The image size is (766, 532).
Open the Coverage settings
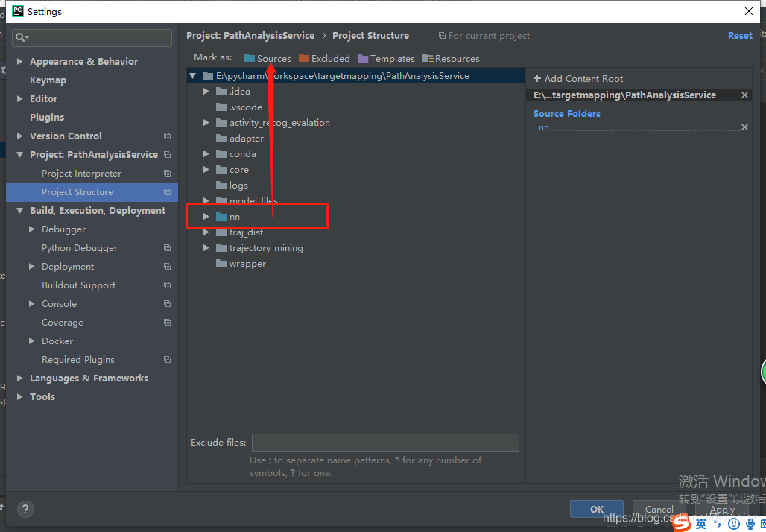(63, 323)
